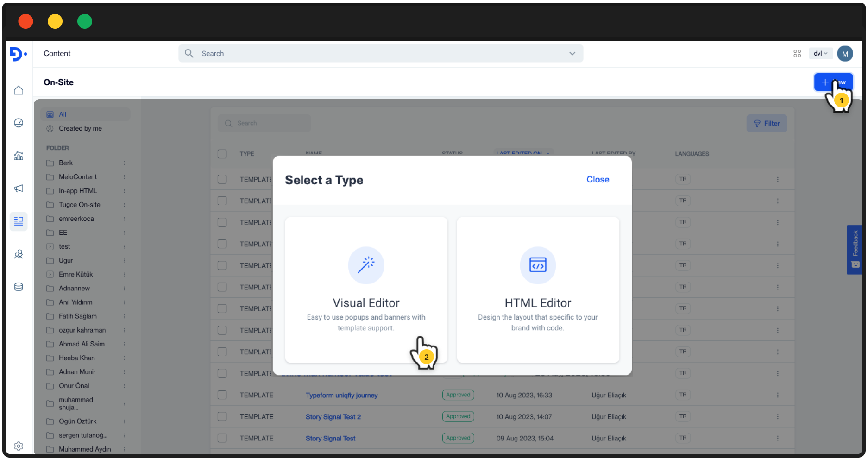Open the Home icon in sidebar

tap(19, 90)
